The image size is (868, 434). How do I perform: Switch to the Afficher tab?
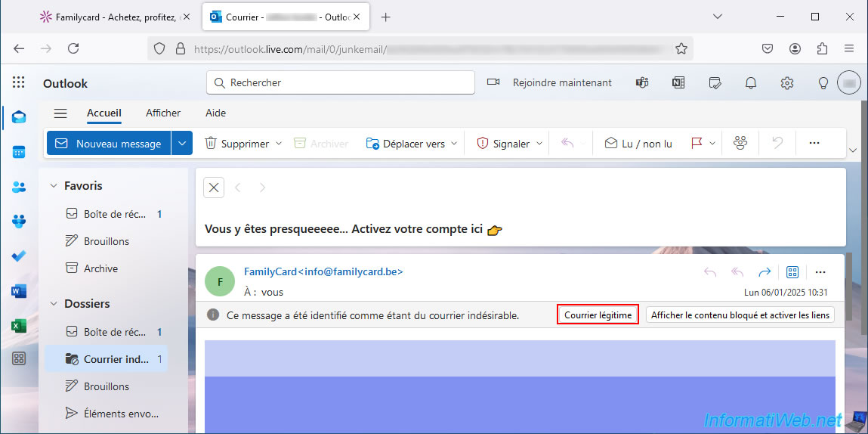[x=163, y=113]
